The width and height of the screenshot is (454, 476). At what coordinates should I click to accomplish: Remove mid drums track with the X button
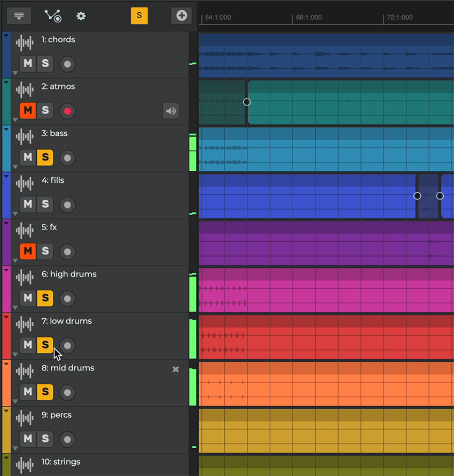coord(175,369)
